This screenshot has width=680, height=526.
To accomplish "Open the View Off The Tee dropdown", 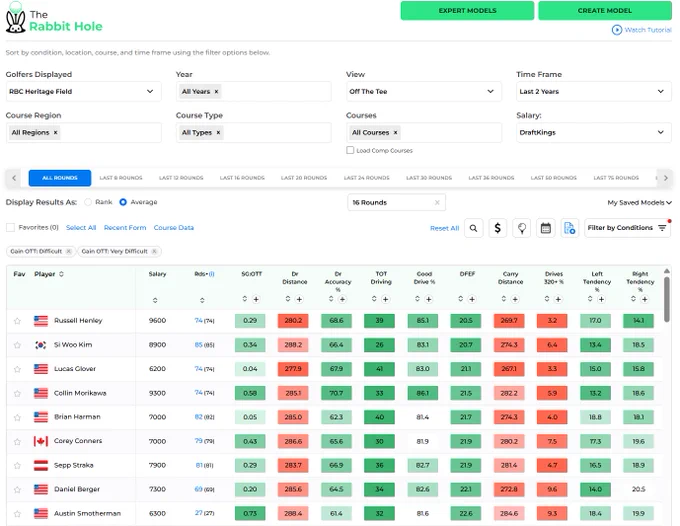I will click(x=424, y=91).
